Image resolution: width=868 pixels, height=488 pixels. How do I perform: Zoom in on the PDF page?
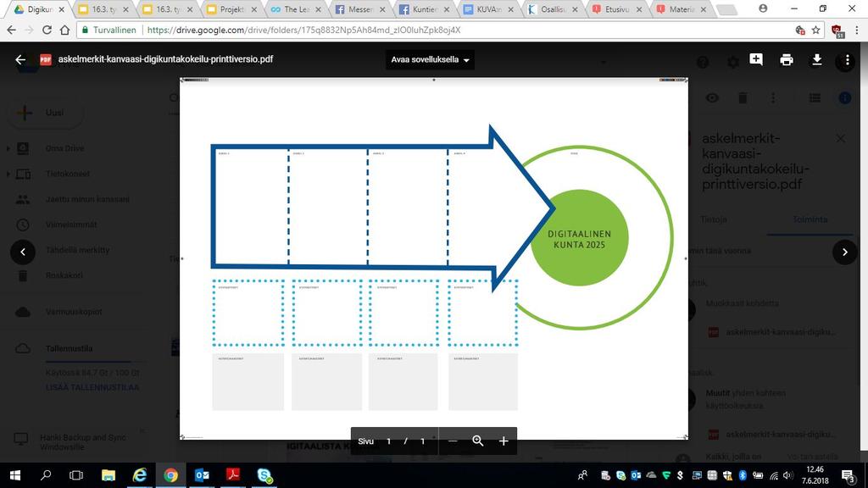click(504, 441)
